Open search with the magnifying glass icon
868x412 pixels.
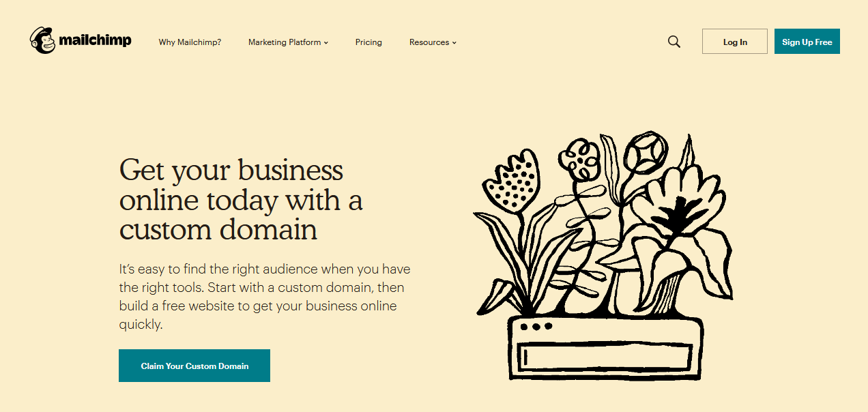click(x=674, y=42)
